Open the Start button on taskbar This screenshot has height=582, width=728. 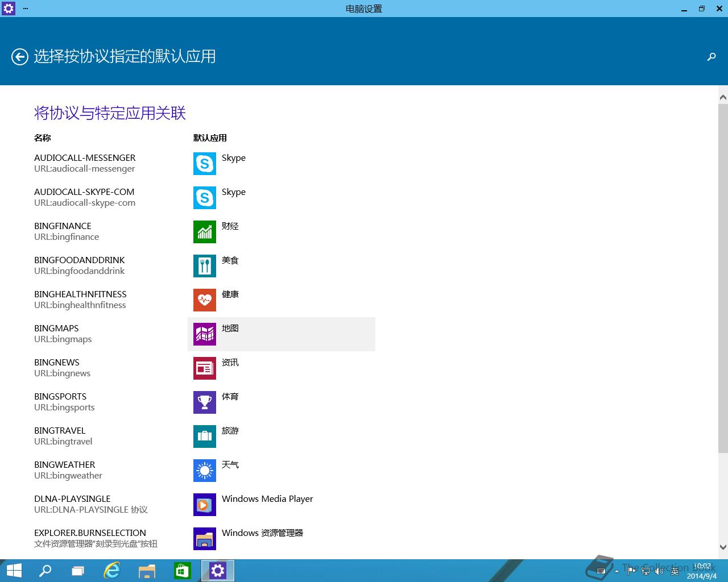pos(14,571)
